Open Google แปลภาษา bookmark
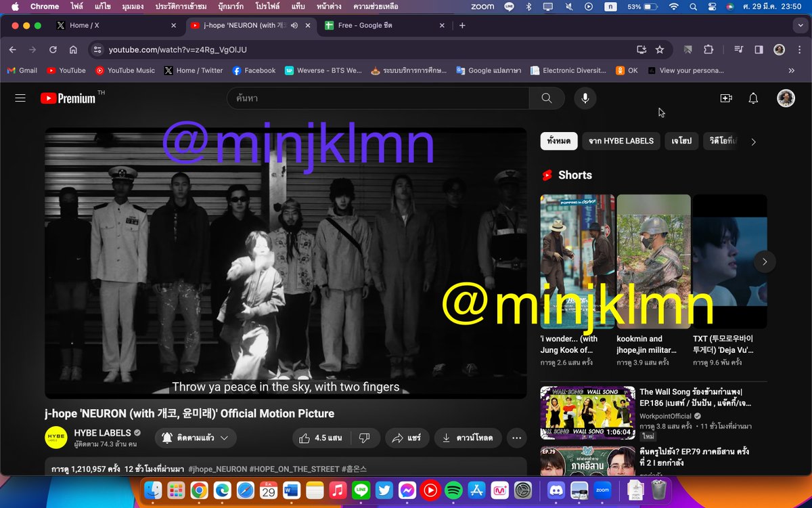Viewport: 812px width, 508px height. pos(489,70)
